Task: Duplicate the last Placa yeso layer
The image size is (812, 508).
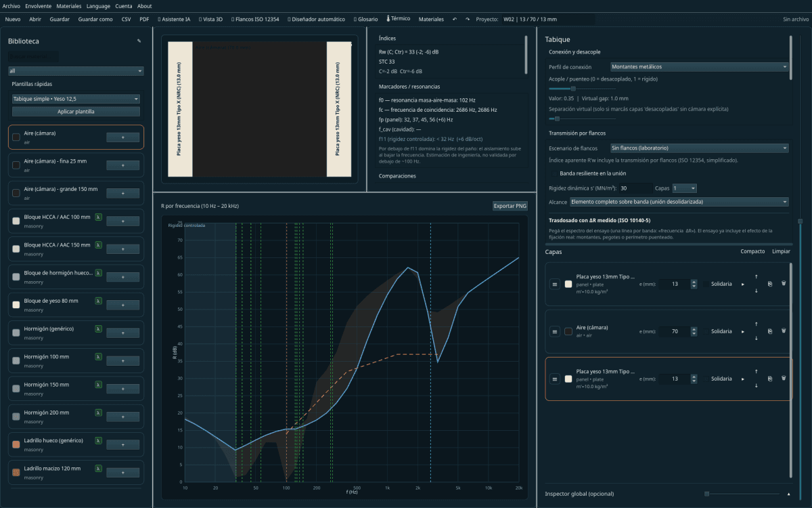Action: pyautogui.click(x=770, y=379)
